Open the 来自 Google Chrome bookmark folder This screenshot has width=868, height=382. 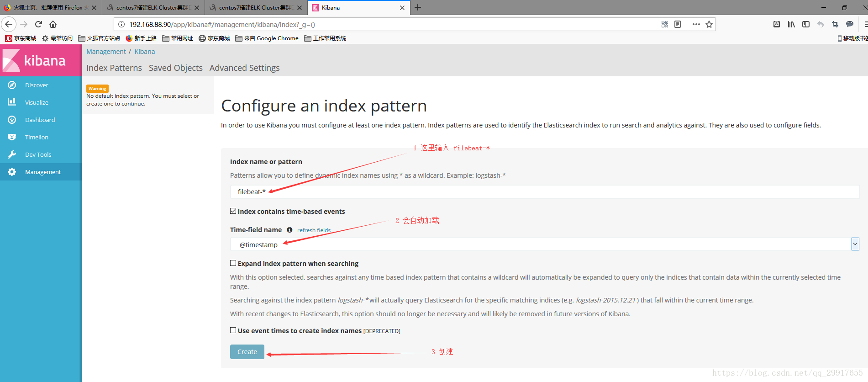(267, 38)
